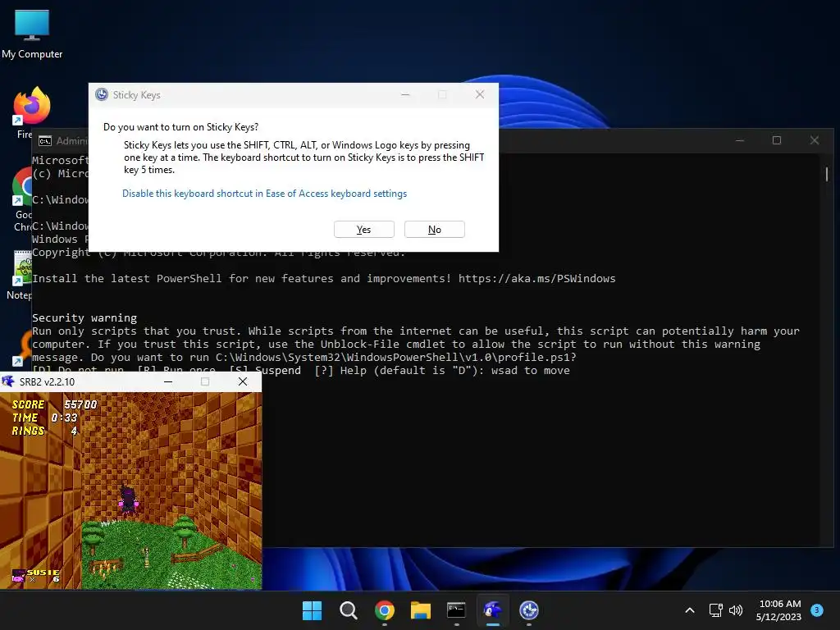Minimize the Sticky Keys dialog
840x630 pixels.
tap(405, 95)
